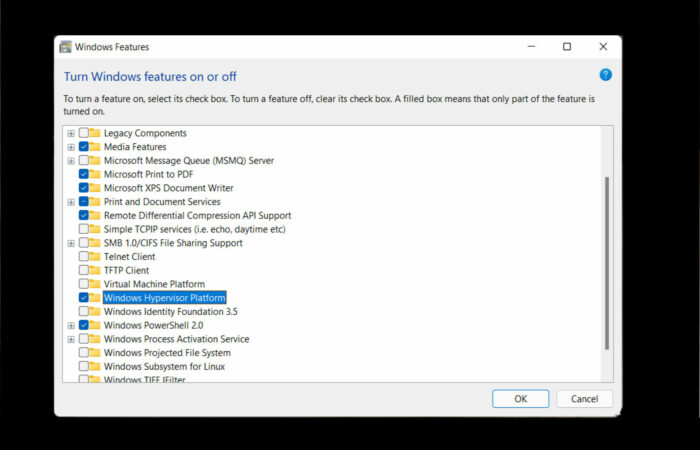
Task: Expand SMB 1.0/CIFS File Sharing Support node
Action: [71, 243]
